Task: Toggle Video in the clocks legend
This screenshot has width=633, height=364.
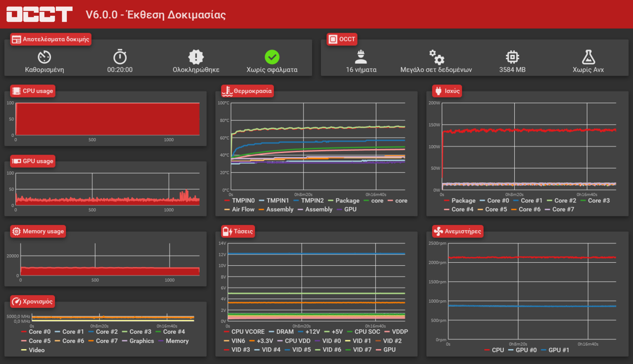Action: tap(33, 350)
